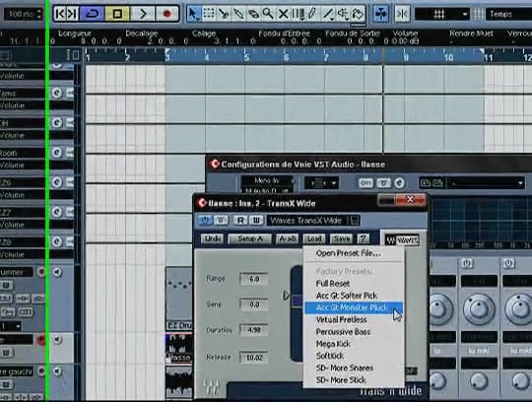Select the Split scissors tool
The image size is (532, 402).
click(224, 14)
